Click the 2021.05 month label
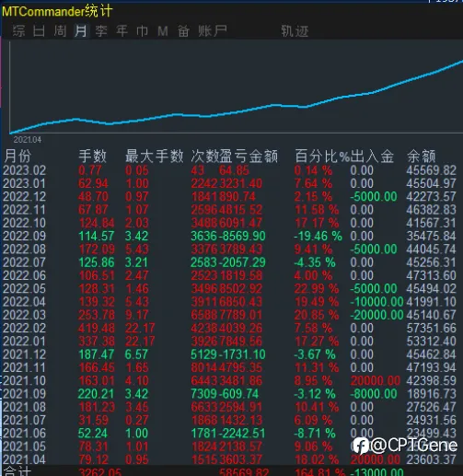Screen dimensions: 463x476 24,447
